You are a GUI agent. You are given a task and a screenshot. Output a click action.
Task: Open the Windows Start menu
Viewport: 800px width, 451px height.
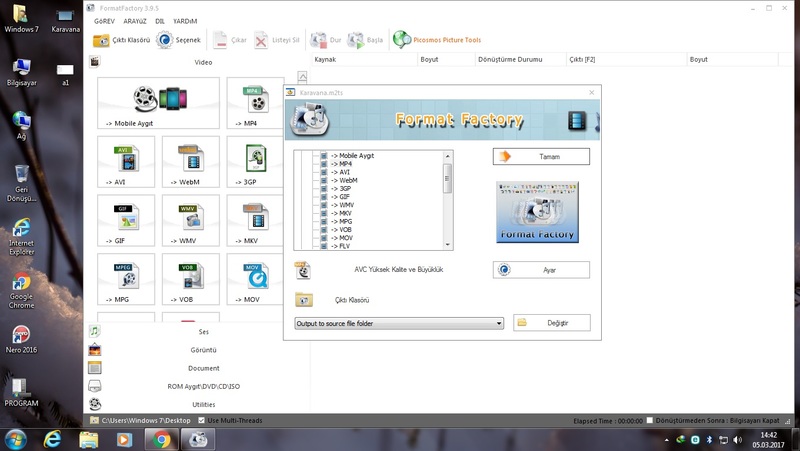pyautogui.click(x=15, y=439)
